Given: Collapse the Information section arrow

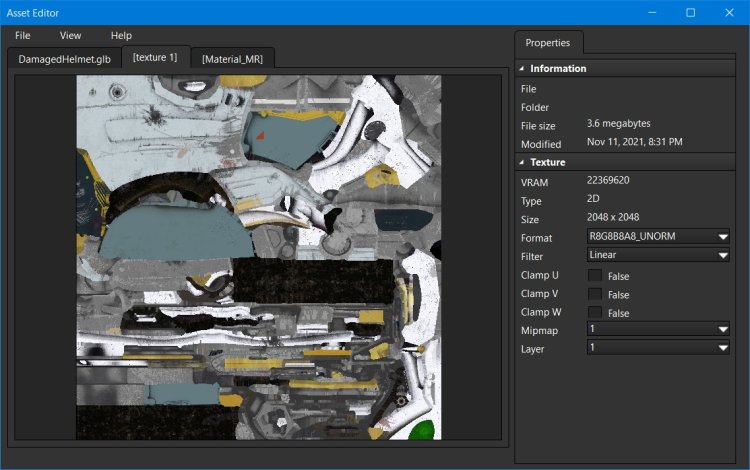Looking at the screenshot, I should tap(521, 69).
